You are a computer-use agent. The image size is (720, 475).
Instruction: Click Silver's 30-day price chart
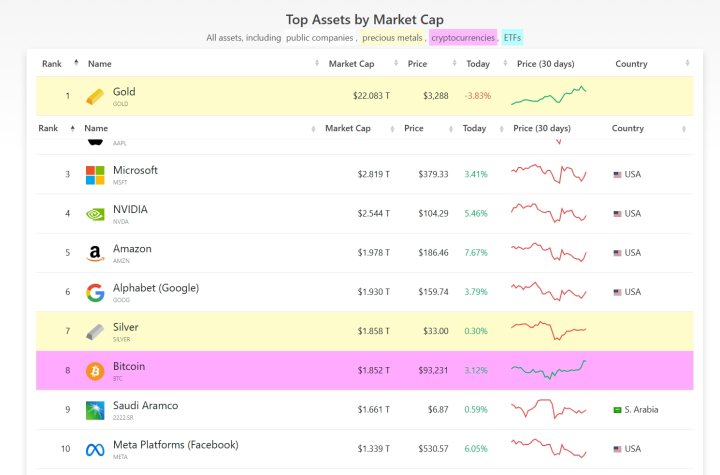tap(549, 330)
